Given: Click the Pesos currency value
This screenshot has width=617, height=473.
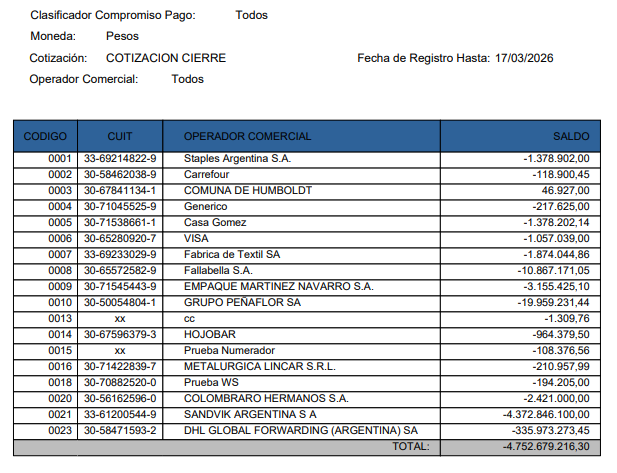Looking at the screenshot, I should 122,36.
